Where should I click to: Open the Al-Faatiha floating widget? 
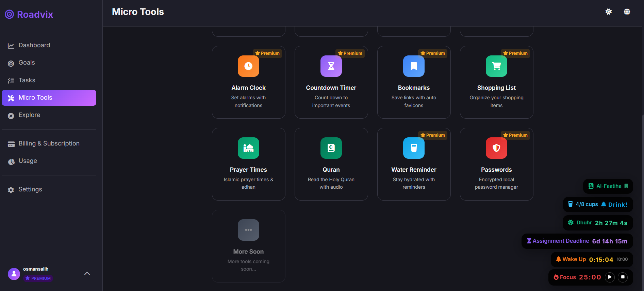pyautogui.click(x=608, y=186)
